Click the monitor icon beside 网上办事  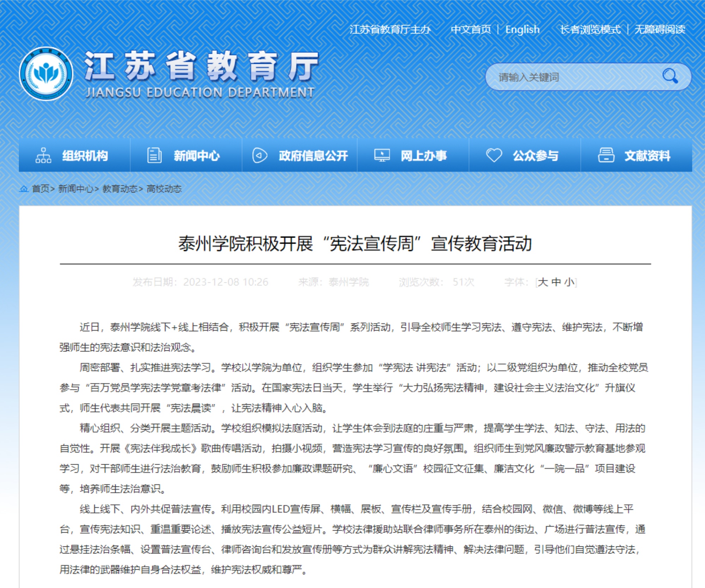point(382,155)
